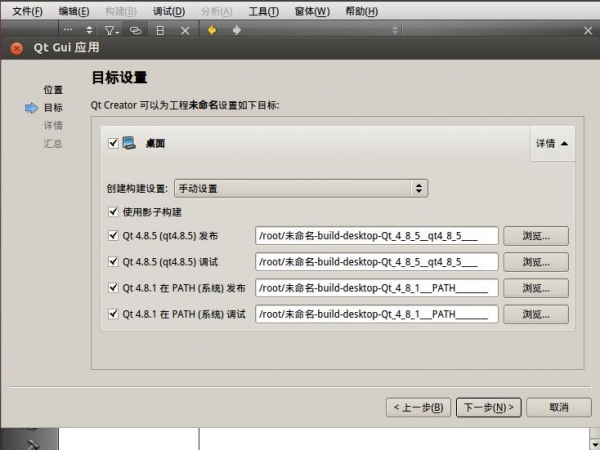Click the go-forward arrow icon in toolbar

point(236,30)
